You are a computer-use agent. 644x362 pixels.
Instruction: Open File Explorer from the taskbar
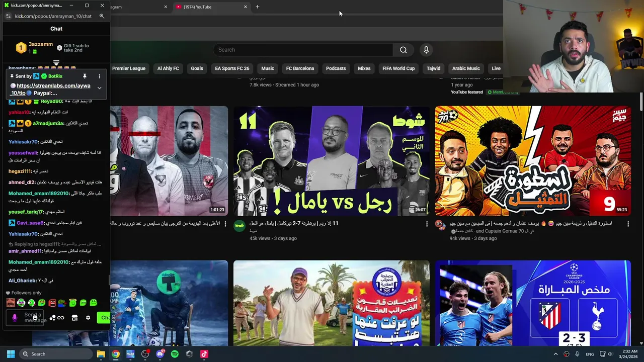click(x=101, y=354)
